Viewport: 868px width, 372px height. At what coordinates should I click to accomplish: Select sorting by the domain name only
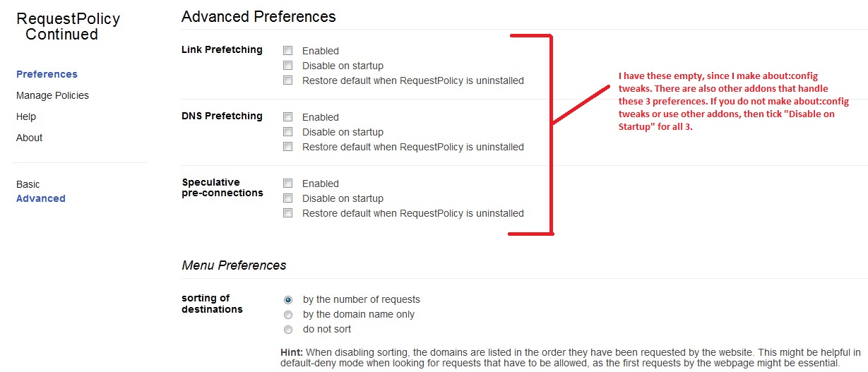click(288, 315)
